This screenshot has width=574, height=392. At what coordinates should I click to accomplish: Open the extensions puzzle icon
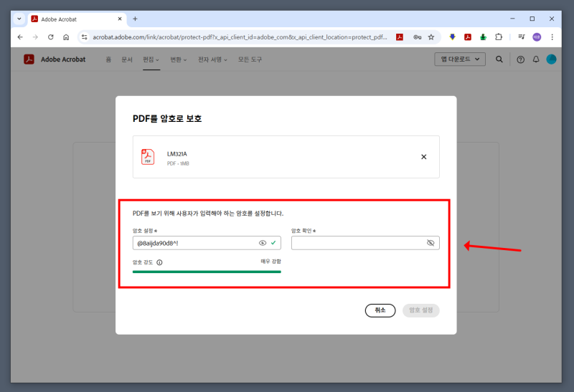pyautogui.click(x=499, y=37)
